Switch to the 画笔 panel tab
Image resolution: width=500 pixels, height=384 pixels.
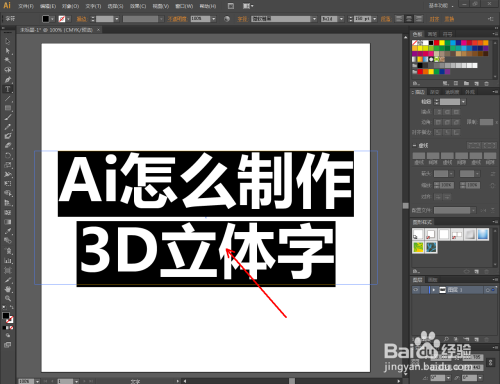[432, 34]
